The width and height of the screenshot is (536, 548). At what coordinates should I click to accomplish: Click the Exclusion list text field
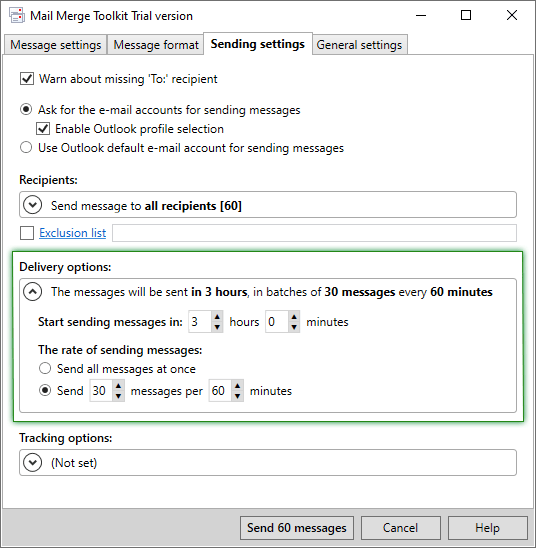[314, 233]
